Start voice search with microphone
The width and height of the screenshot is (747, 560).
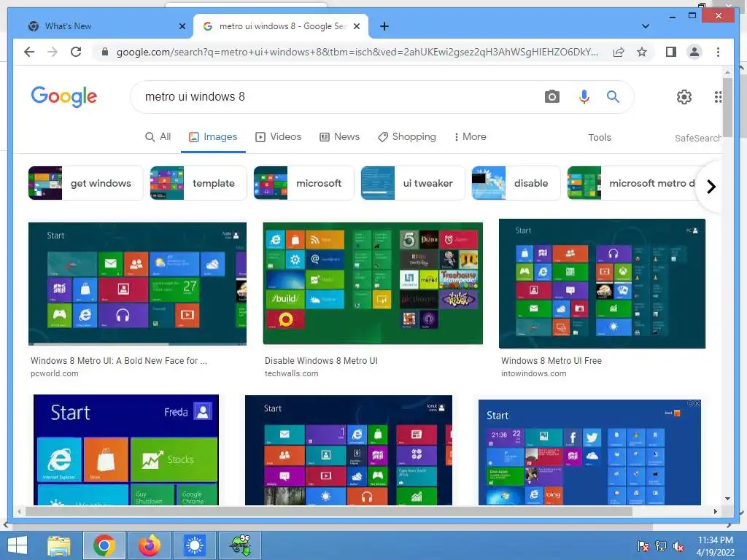click(x=584, y=97)
